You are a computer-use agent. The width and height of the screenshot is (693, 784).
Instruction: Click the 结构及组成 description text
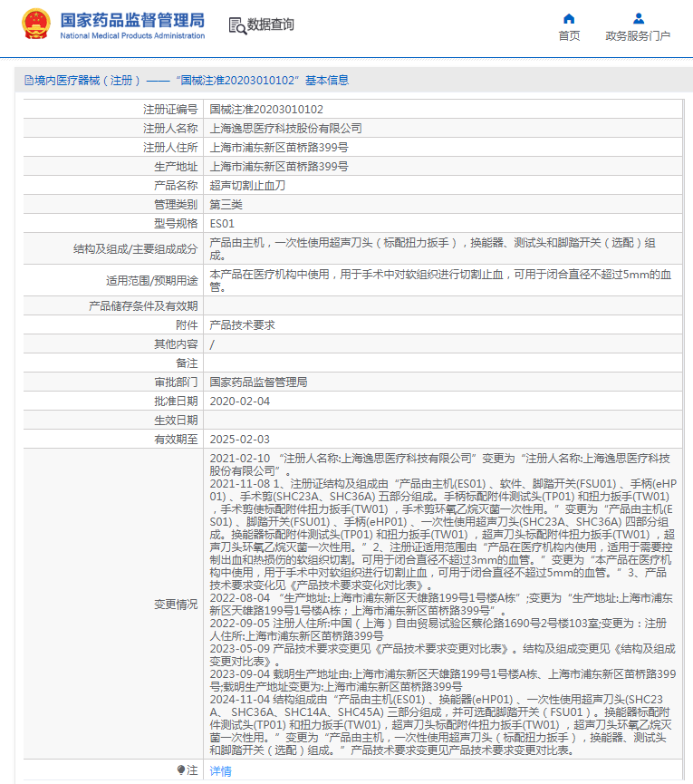coord(433,249)
